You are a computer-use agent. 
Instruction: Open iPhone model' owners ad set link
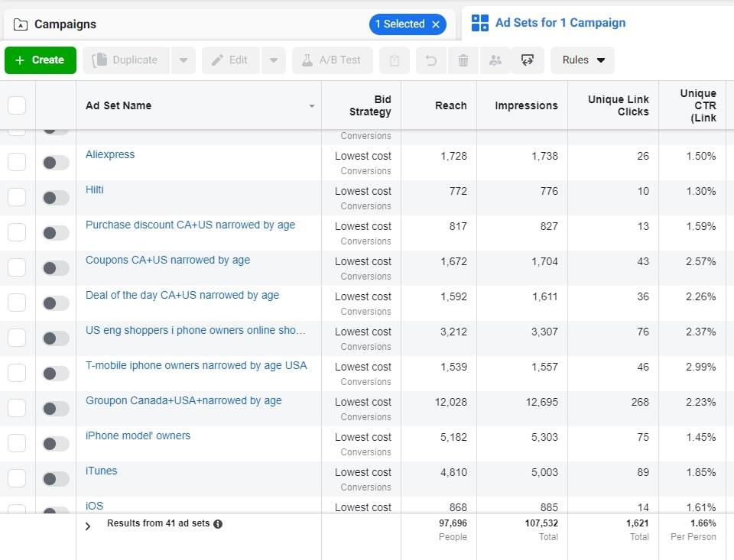138,435
